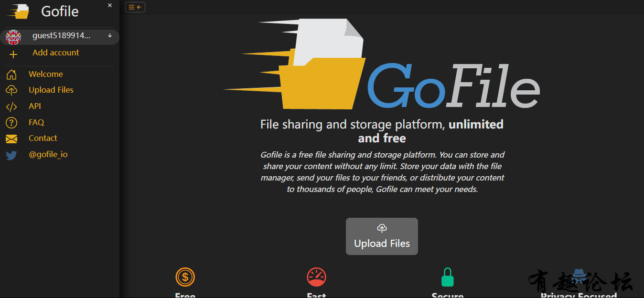Open the FAQ menu item
This screenshot has width=644, height=298.
click(36, 122)
